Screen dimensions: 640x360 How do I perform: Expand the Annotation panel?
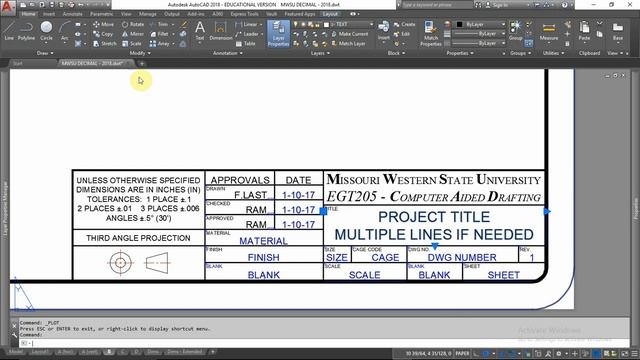[228, 53]
